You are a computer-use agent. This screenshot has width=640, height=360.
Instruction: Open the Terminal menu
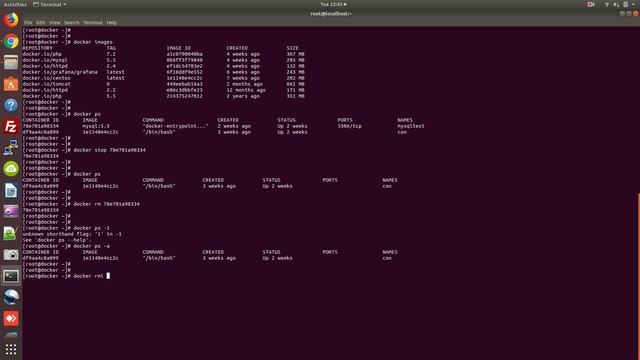point(93,22)
